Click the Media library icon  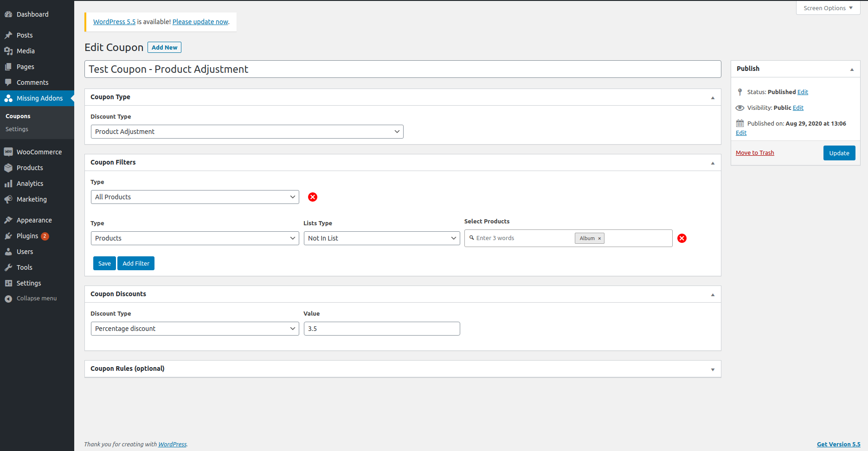(8, 51)
